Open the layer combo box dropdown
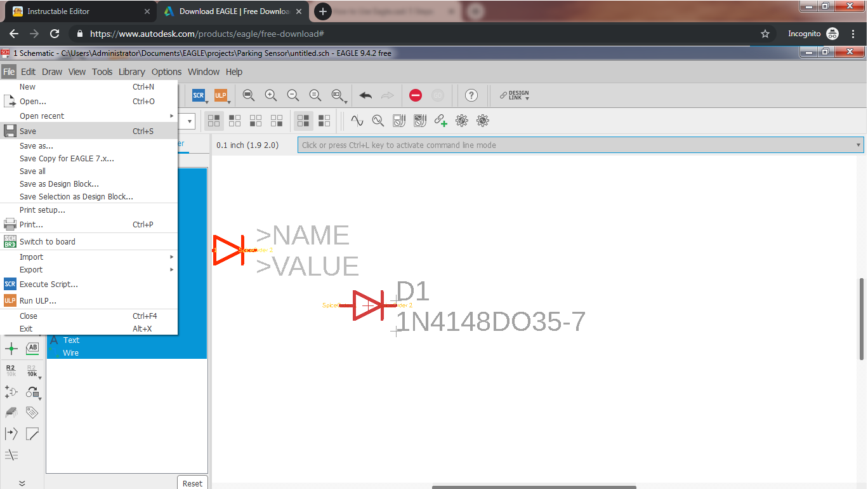 tap(190, 121)
